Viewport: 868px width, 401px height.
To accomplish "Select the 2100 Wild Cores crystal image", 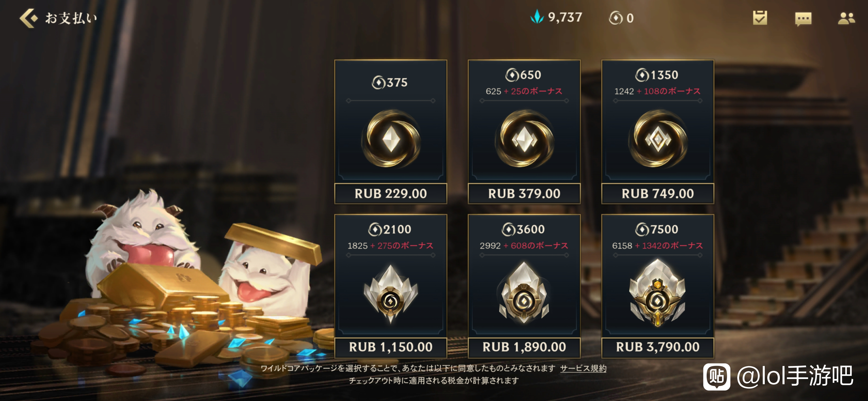I will coord(391,294).
